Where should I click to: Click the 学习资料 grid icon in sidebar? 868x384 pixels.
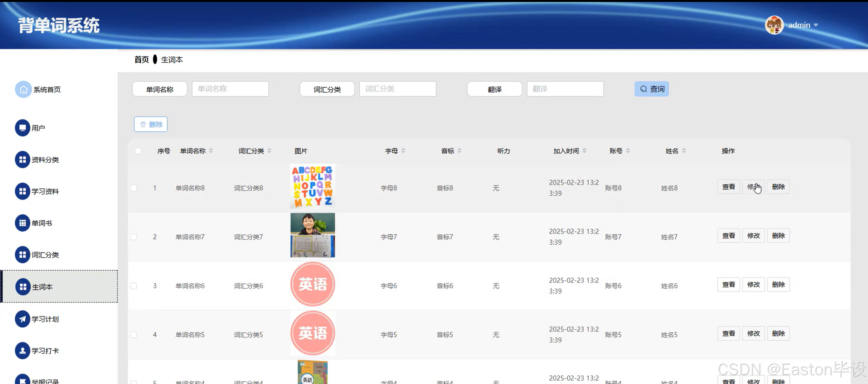(23, 191)
